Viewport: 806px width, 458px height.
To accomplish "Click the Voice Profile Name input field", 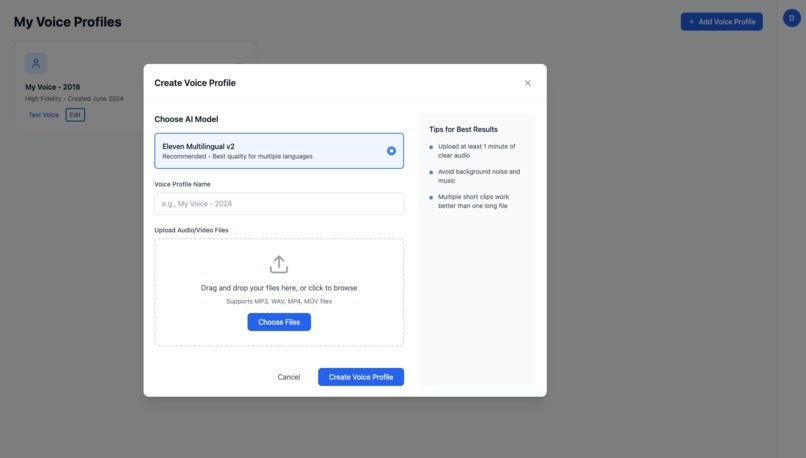I will tap(279, 204).
